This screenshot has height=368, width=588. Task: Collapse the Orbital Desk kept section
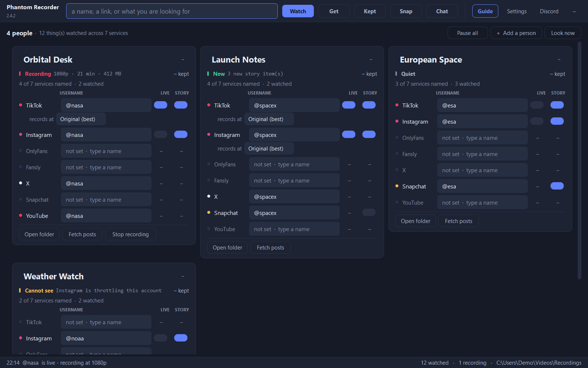181,74
